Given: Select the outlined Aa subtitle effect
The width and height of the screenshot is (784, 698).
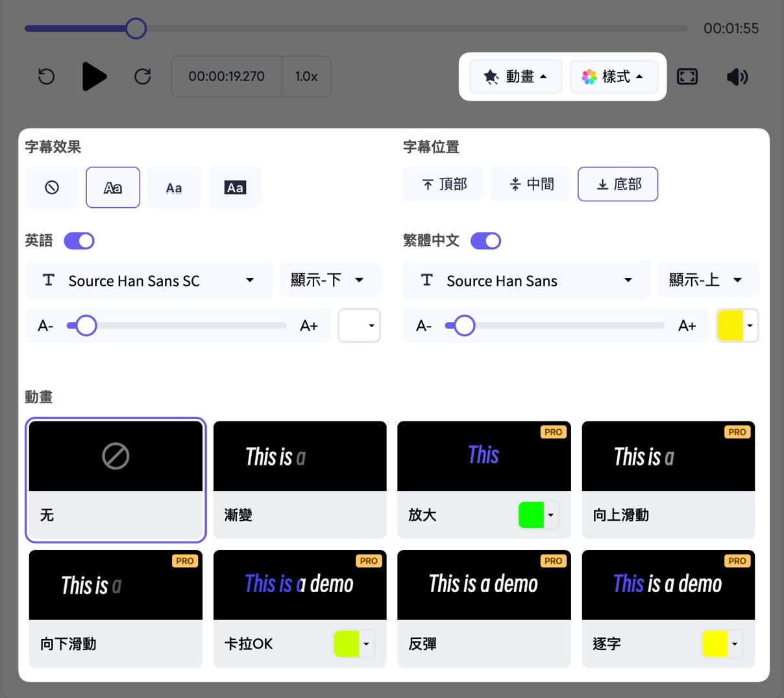Looking at the screenshot, I should tap(113, 188).
